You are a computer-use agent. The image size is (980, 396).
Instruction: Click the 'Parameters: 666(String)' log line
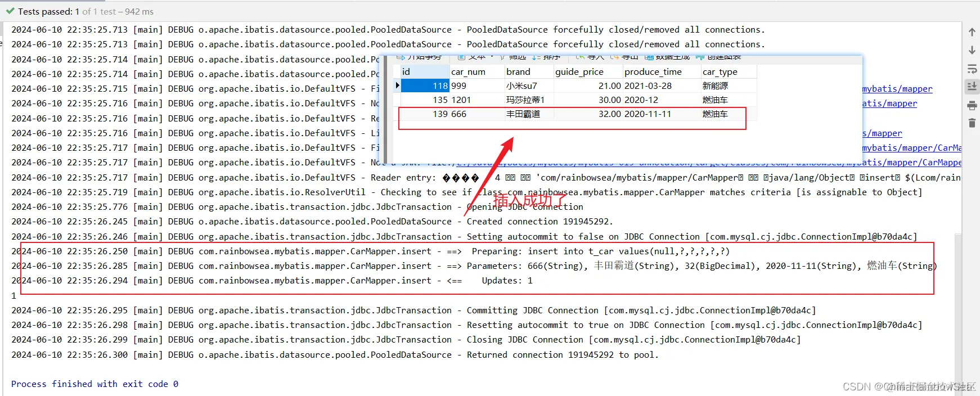pos(474,266)
